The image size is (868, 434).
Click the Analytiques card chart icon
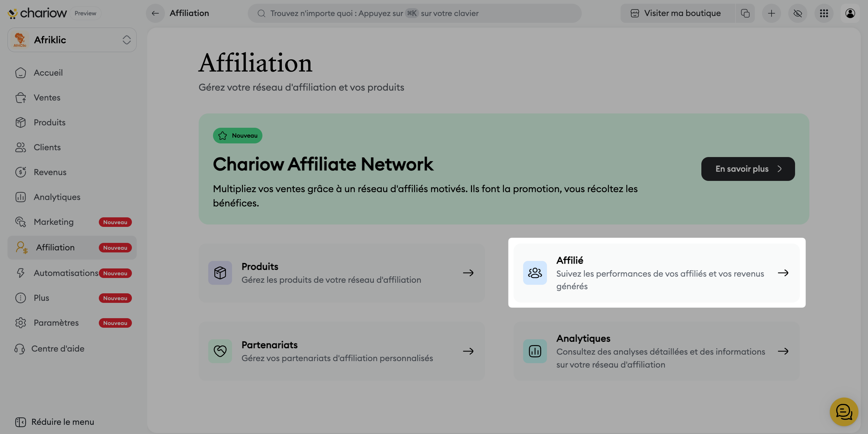coord(535,351)
